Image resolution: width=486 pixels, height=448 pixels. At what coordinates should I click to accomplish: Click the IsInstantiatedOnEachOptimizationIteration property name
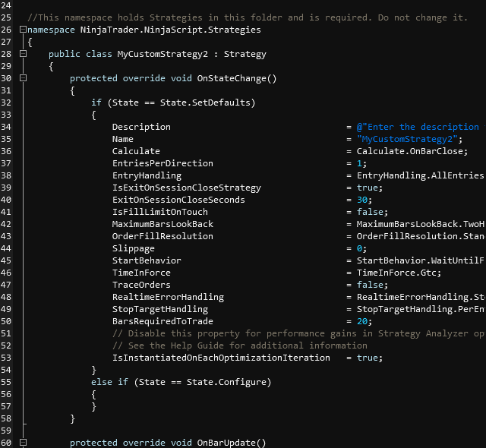click(x=221, y=358)
